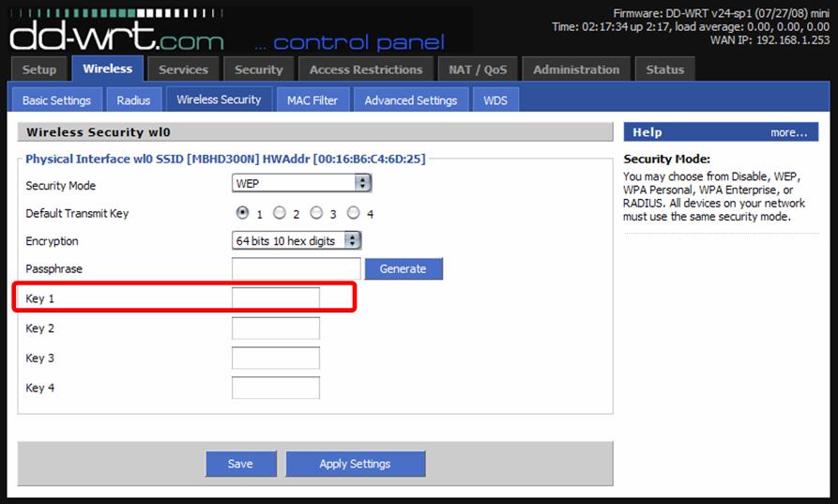The width and height of the screenshot is (838, 504).
Task: Expand the Encryption bits dropdown
Action: tap(297, 240)
